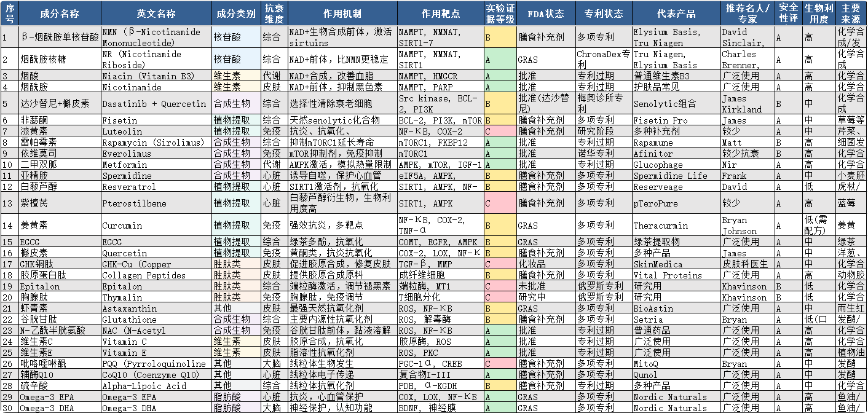
Task: Select the Glutathione cell
Action: [x=156, y=319]
